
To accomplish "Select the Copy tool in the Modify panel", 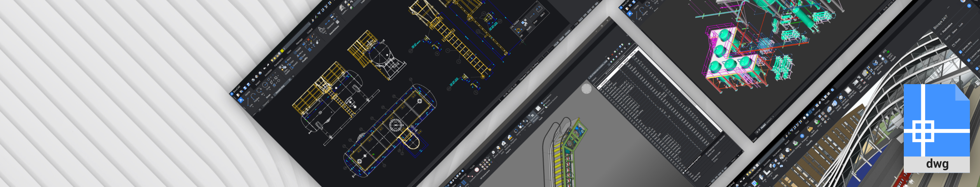I will click(x=290, y=63).
